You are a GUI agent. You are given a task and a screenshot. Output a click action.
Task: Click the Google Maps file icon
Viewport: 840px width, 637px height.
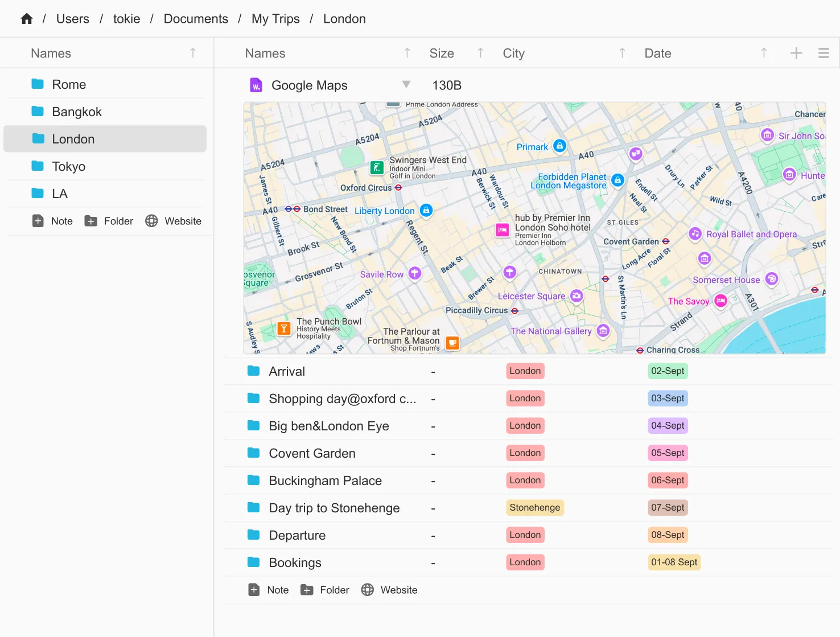click(x=256, y=85)
